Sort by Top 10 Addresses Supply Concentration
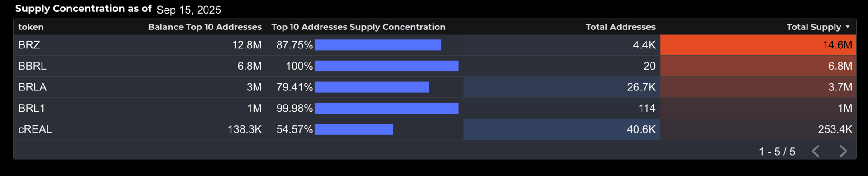 [359, 27]
